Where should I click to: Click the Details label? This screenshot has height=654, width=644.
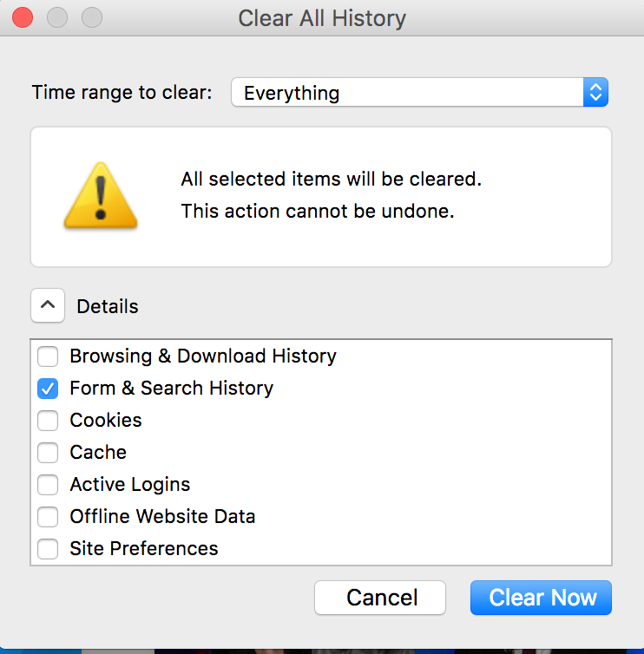(x=108, y=306)
